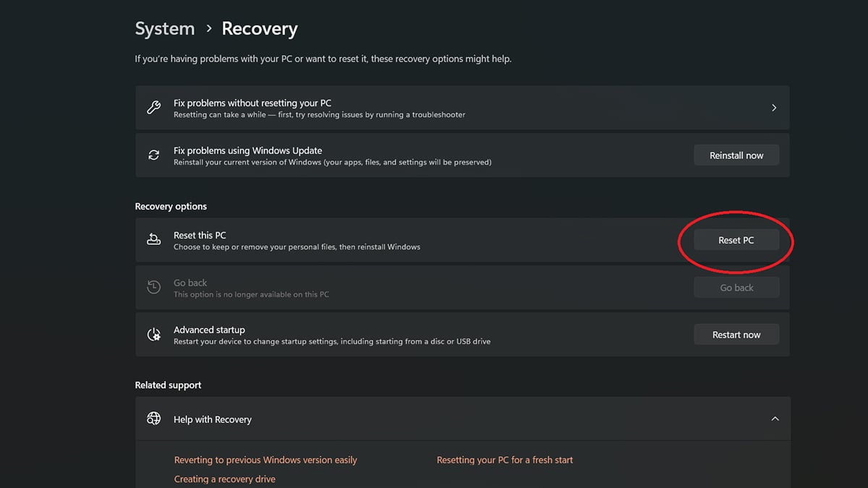Collapse the Help with Recovery section
The height and width of the screenshot is (488, 868).
pos(775,419)
